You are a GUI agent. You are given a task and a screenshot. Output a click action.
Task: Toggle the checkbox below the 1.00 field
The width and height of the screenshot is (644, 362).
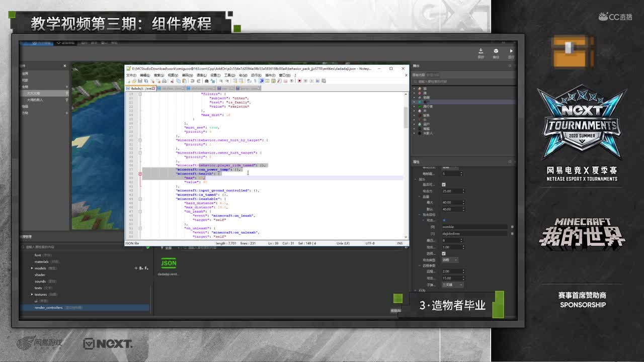coord(443,253)
